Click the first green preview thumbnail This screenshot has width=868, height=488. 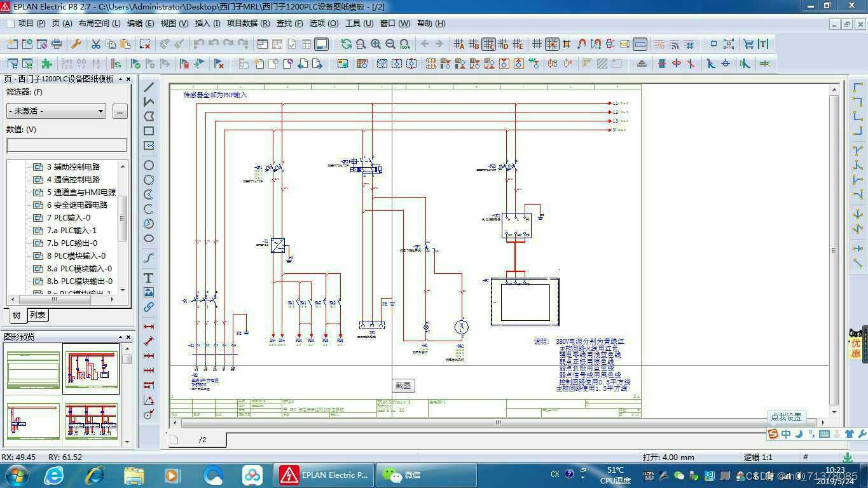[33, 369]
